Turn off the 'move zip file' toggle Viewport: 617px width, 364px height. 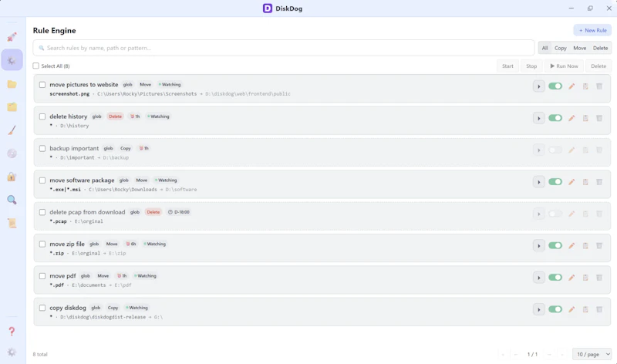555,245
